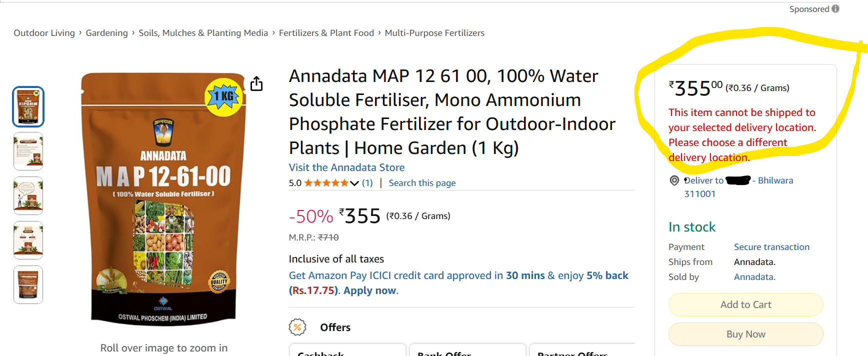Click the Sponsored info icon

tap(835, 8)
